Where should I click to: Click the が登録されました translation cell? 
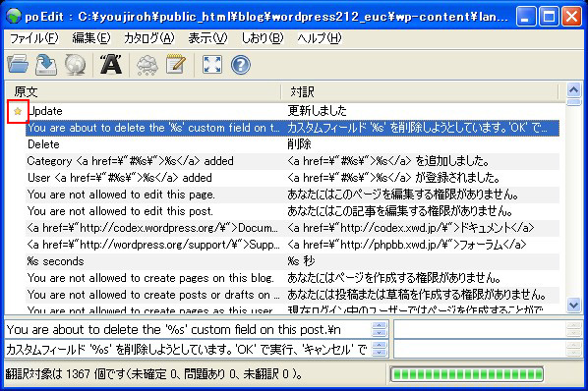click(393, 178)
